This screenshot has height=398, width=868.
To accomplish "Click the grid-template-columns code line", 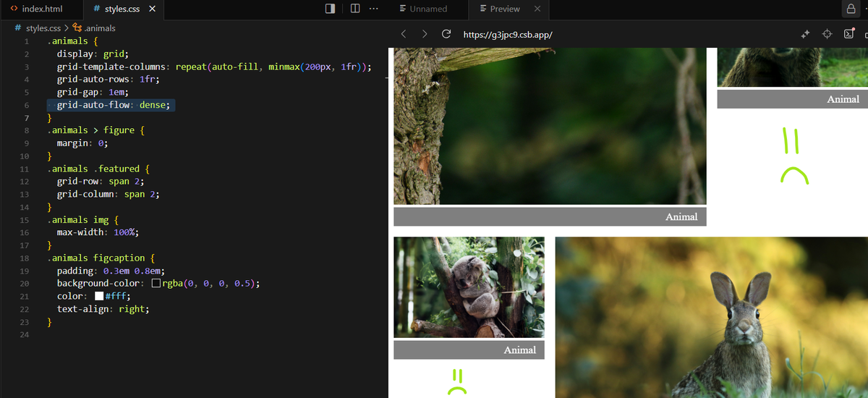I will pyautogui.click(x=215, y=67).
